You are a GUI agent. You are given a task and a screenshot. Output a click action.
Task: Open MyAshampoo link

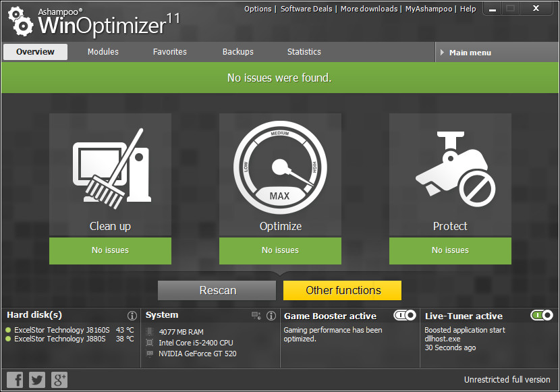tap(428, 9)
